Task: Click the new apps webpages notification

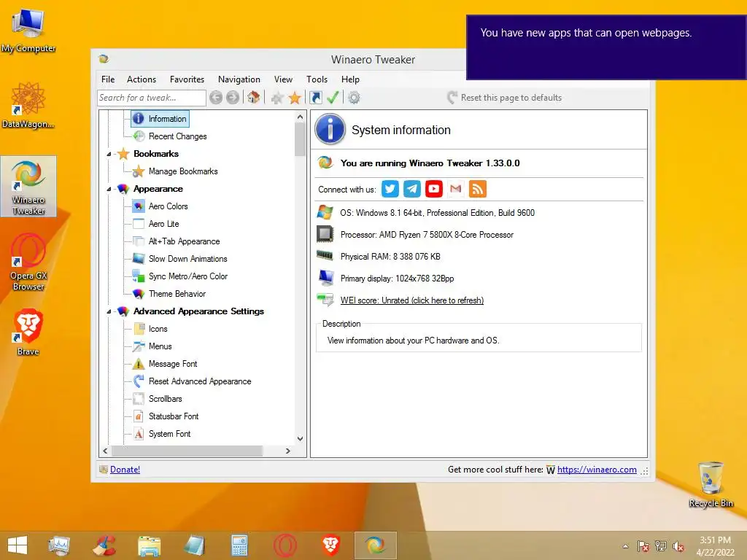Action: coord(606,47)
